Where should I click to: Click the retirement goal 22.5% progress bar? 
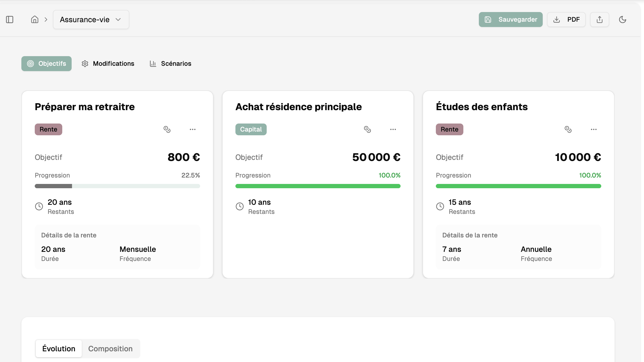pos(117,186)
